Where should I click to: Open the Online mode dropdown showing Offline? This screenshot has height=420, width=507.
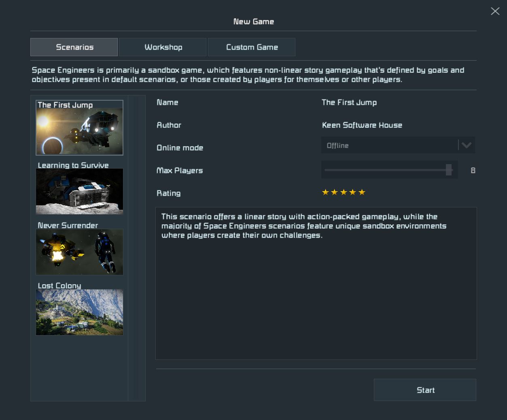point(398,145)
